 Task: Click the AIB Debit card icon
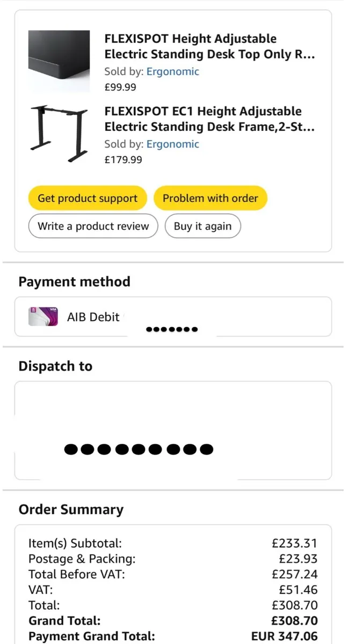point(43,317)
